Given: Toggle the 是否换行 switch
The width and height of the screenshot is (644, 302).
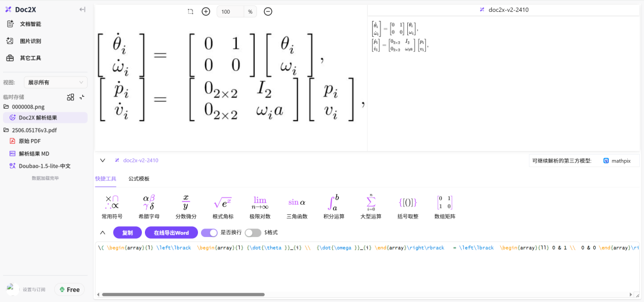Looking at the screenshot, I should [209, 233].
